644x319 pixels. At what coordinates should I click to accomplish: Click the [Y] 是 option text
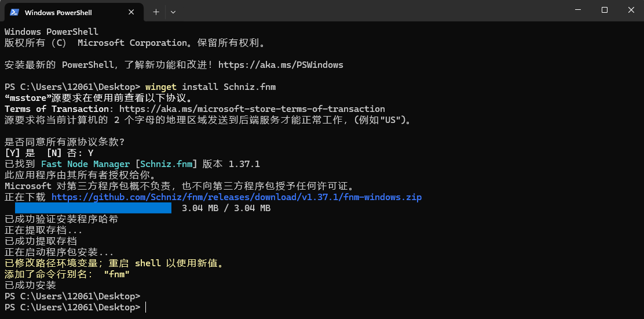click(20, 153)
